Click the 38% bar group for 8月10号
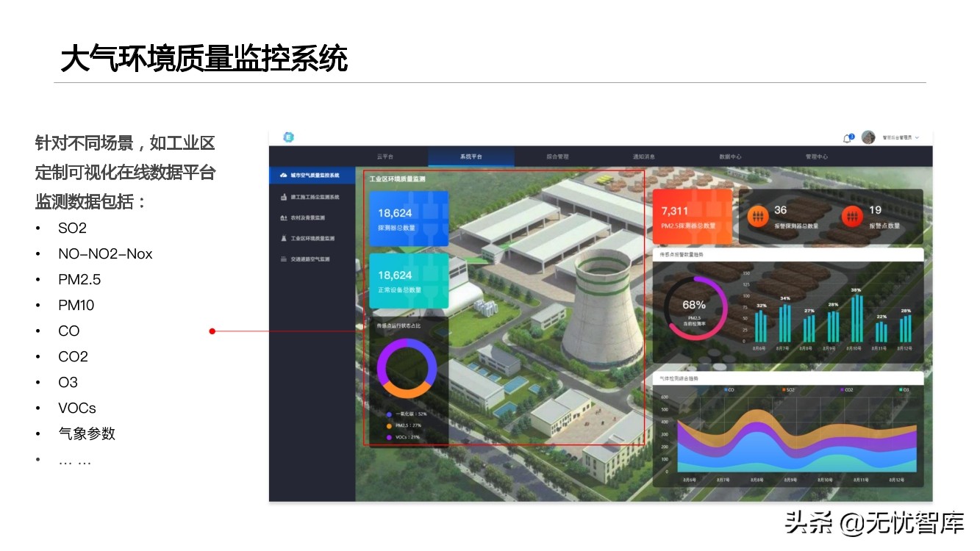 [856, 318]
